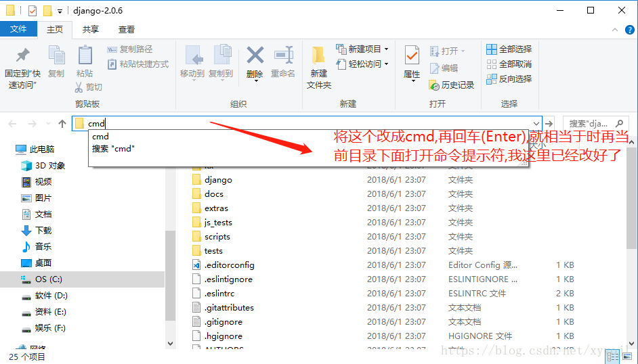Open the Move to (移动到) menu
The width and height of the screenshot is (638, 364).
tap(192, 62)
